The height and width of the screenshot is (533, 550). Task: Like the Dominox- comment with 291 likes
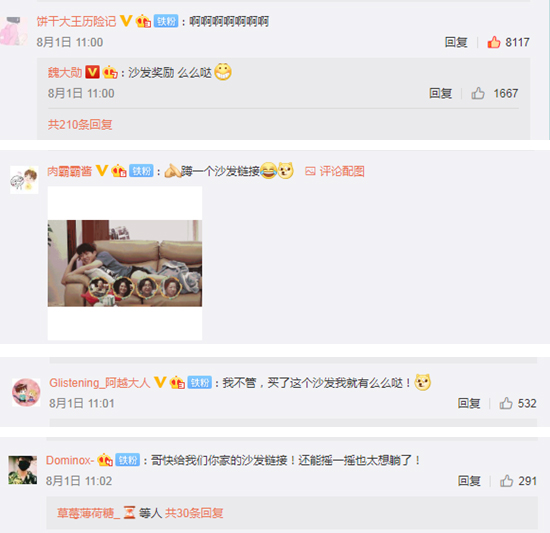point(506,481)
